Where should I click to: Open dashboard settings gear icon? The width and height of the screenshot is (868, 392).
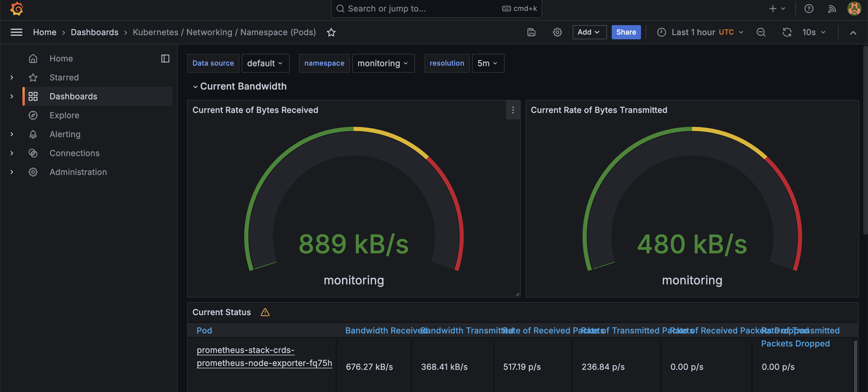point(557,33)
